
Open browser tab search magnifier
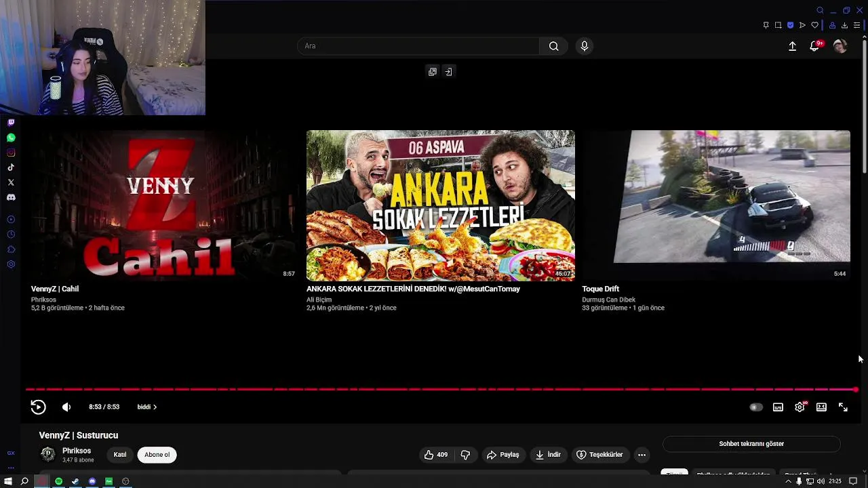(x=820, y=10)
